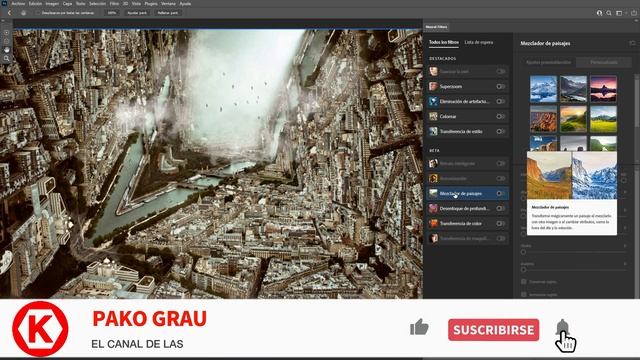Choose the pink sunset lake preset thumbnail
The width and height of the screenshot is (640, 360).
[603, 89]
